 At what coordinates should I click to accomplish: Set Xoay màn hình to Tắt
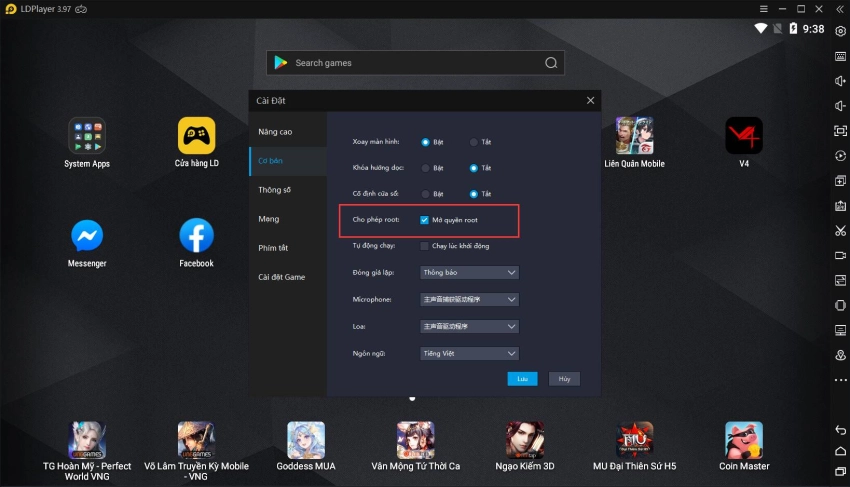click(x=473, y=142)
